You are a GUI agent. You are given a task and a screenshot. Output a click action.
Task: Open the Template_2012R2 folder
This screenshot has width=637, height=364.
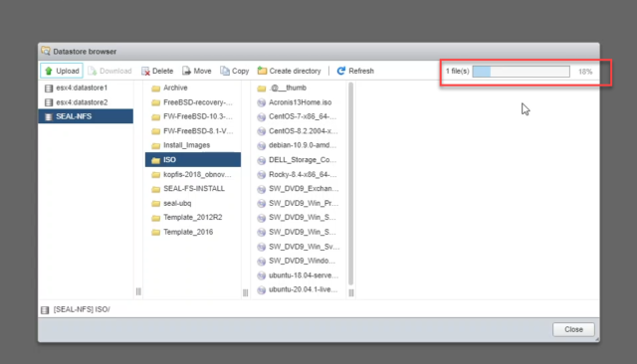click(193, 218)
